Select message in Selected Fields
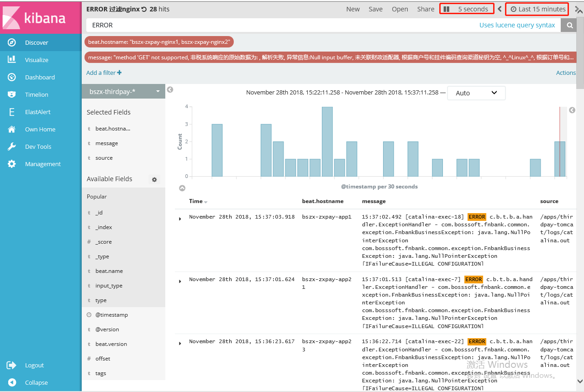 click(107, 143)
